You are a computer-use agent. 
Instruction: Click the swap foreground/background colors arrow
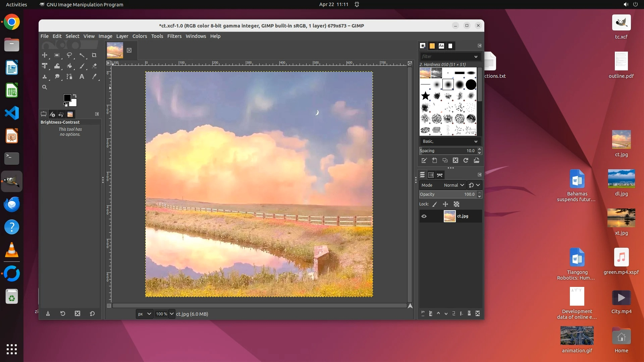click(75, 96)
